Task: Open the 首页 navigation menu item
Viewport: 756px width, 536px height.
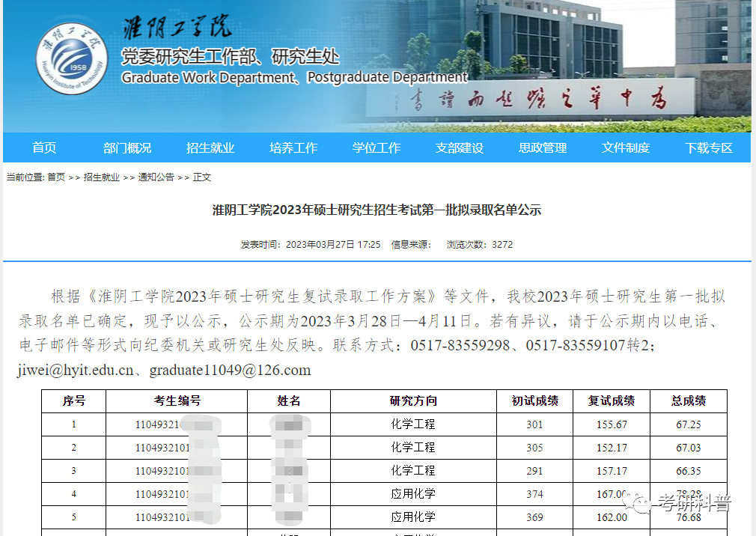Action: pos(44,147)
